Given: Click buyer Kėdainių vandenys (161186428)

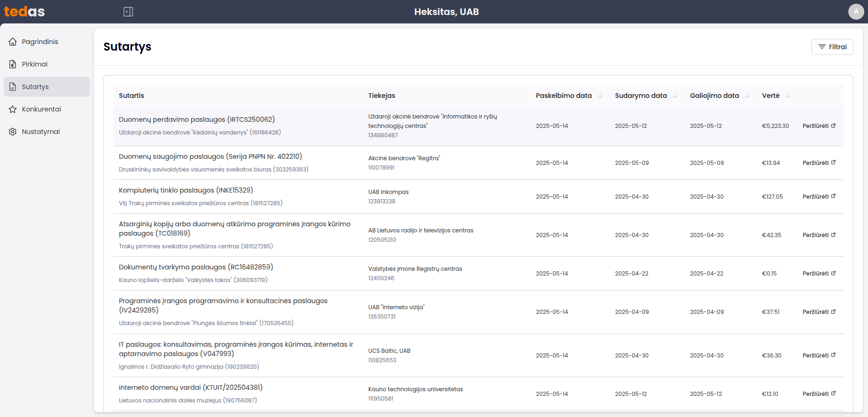Looking at the screenshot, I should coord(200,133).
